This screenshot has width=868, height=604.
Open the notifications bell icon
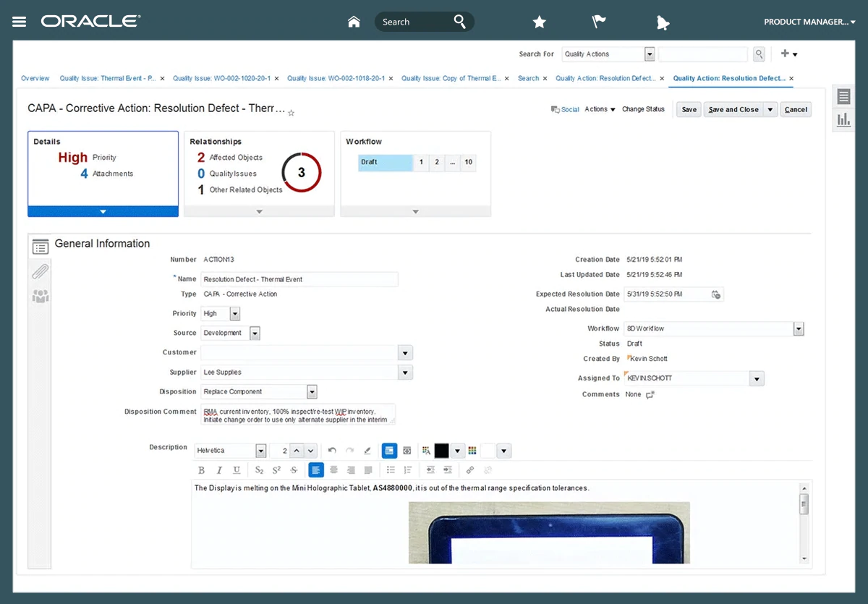tap(663, 22)
